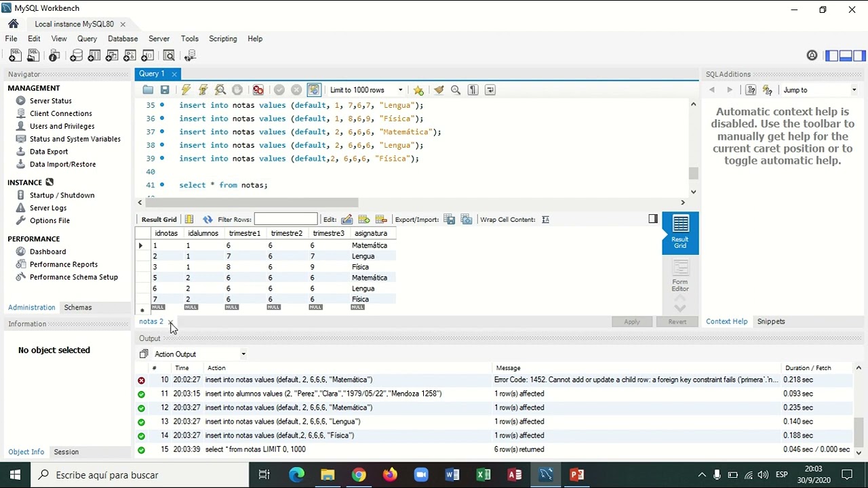
Task: Open find panel magnifier icon in query toolbar
Action: point(456,89)
